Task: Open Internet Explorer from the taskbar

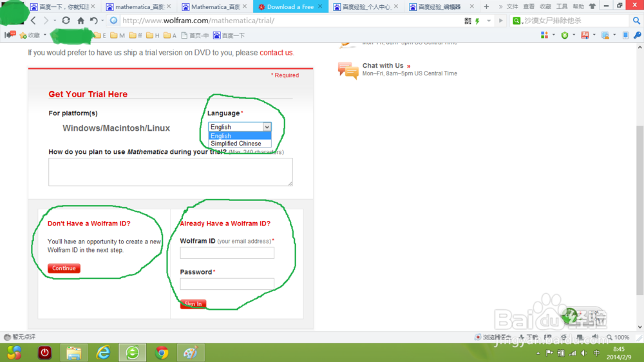Action: click(x=103, y=352)
